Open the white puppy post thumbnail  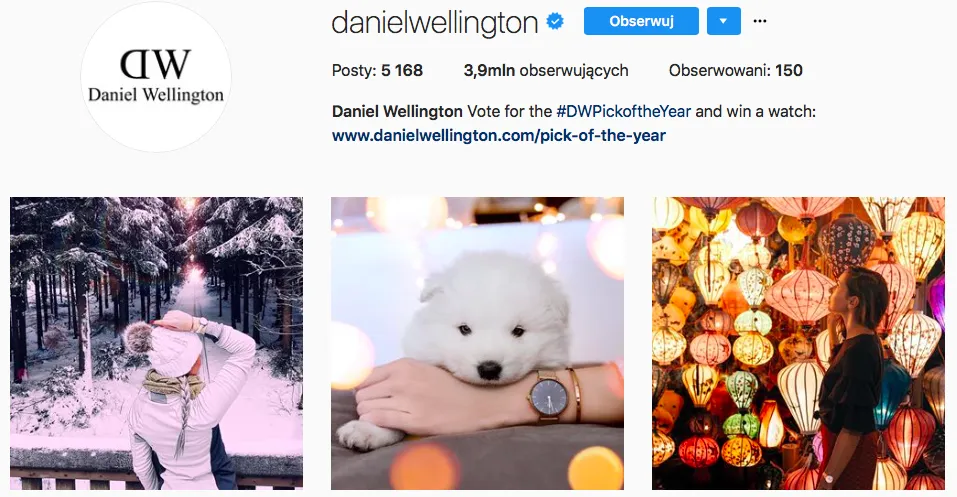pyautogui.click(x=477, y=343)
